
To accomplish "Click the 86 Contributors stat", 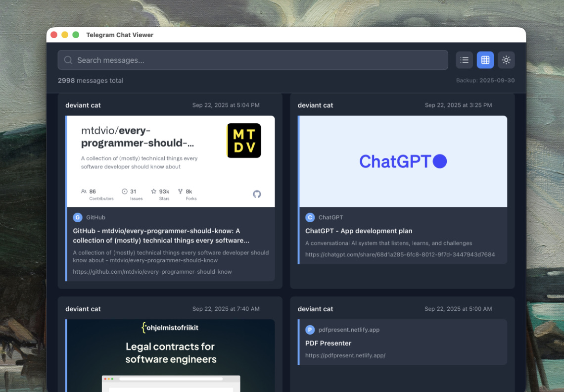I will [x=97, y=195].
